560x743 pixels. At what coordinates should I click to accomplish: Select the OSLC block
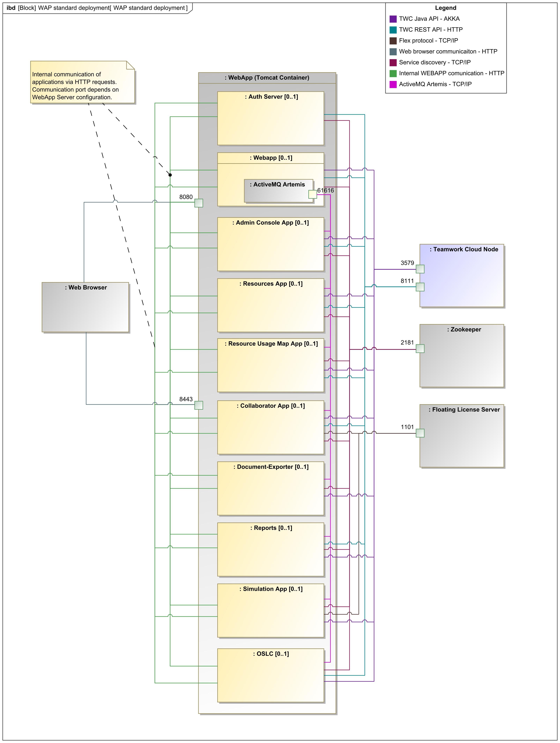(x=270, y=675)
